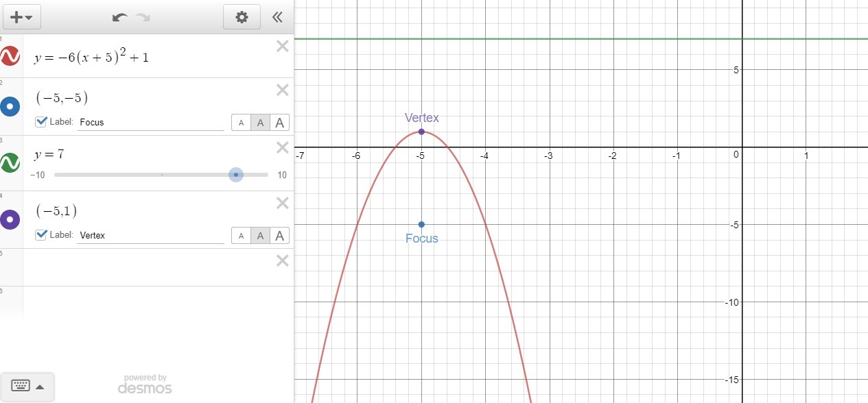Uncheck the Label checkbox for Vertex
This screenshot has width=868, height=403.
pyautogui.click(x=41, y=234)
